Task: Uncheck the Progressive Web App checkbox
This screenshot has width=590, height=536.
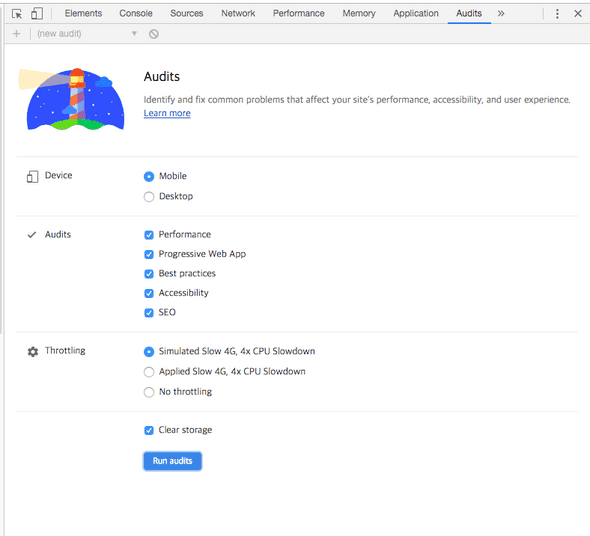Action: (149, 254)
